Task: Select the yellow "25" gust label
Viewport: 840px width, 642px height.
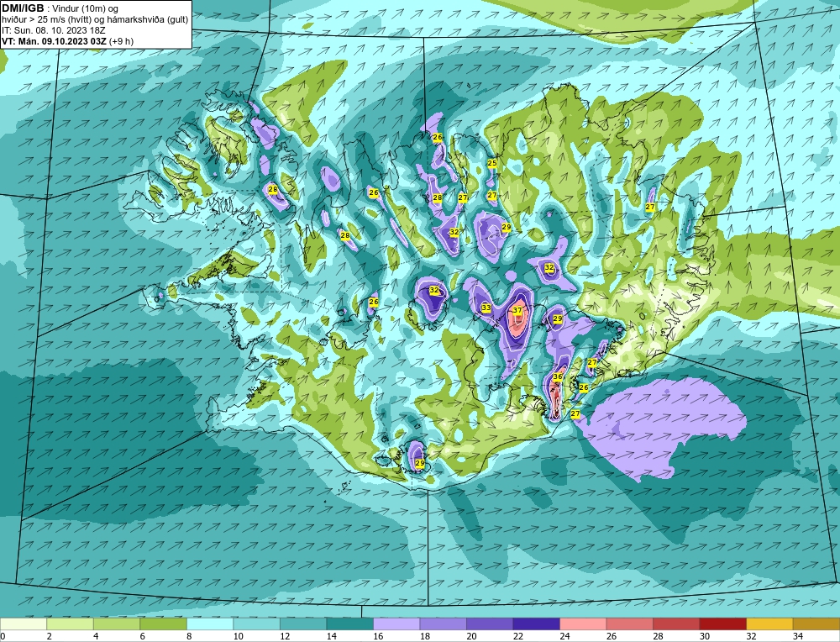Action: [491, 163]
